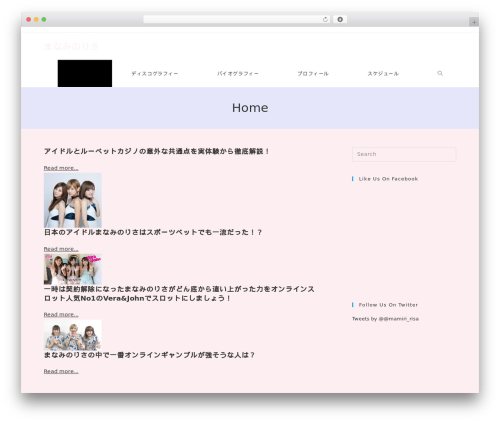Maximize the window with green button

coord(44,20)
